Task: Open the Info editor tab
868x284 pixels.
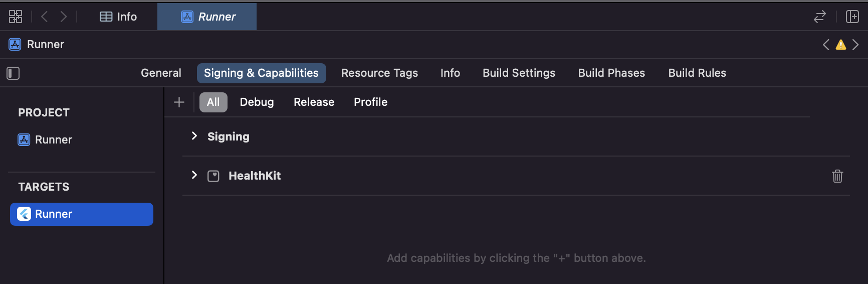Action: (118, 17)
